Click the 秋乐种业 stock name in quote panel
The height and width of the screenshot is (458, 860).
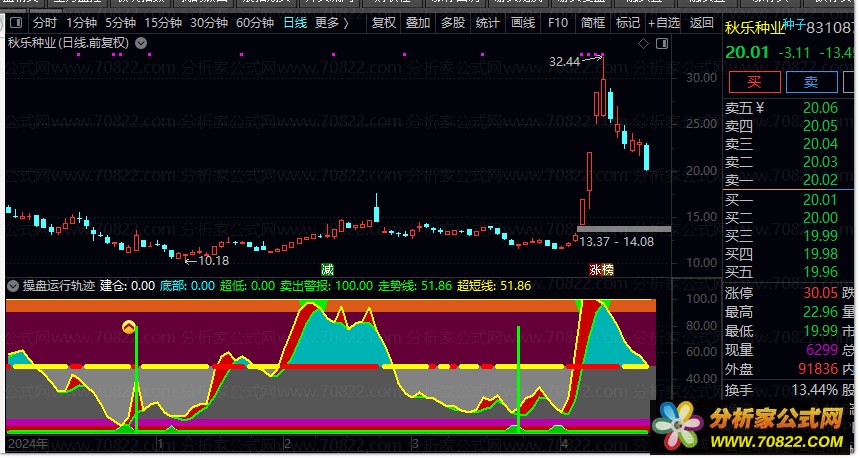pos(755,27)
